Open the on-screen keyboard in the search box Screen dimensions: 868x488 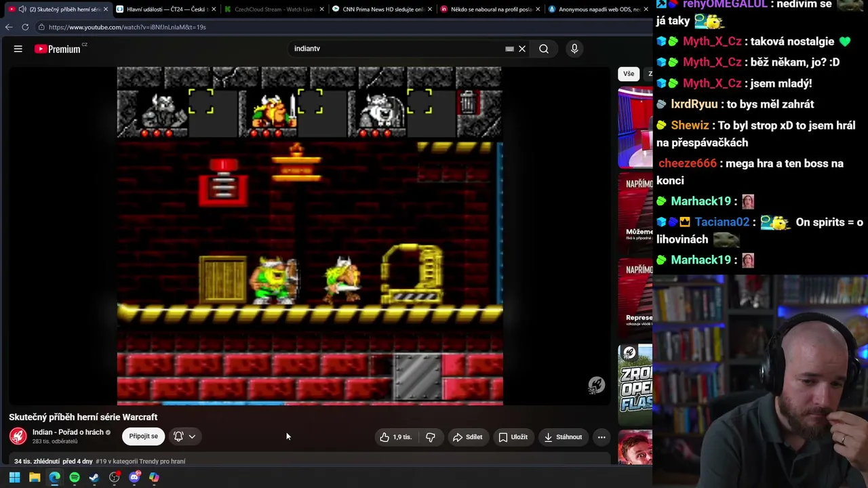[x=509, y=49]
